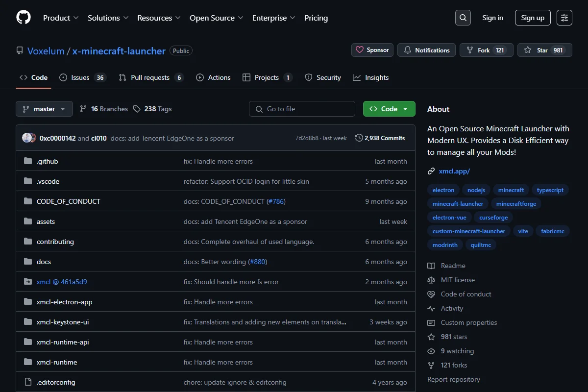Click the GitHub logo icon
588x392 pixels.
tap(24, 18)
